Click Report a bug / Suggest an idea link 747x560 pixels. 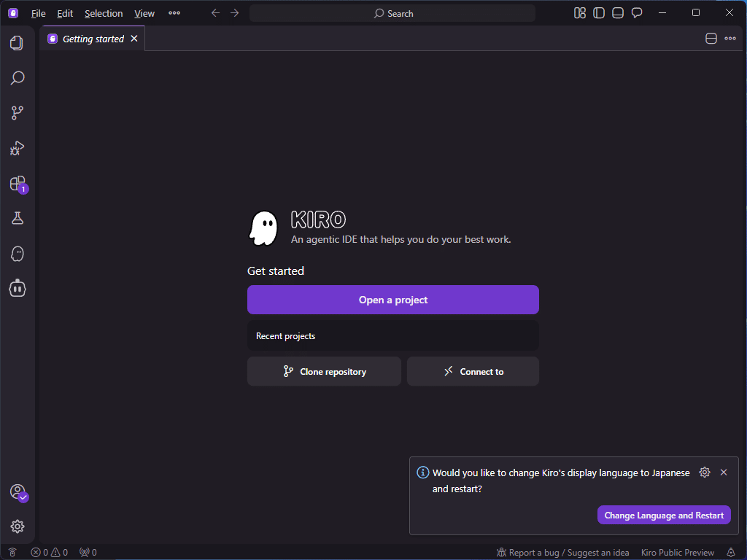click(562, 552)
